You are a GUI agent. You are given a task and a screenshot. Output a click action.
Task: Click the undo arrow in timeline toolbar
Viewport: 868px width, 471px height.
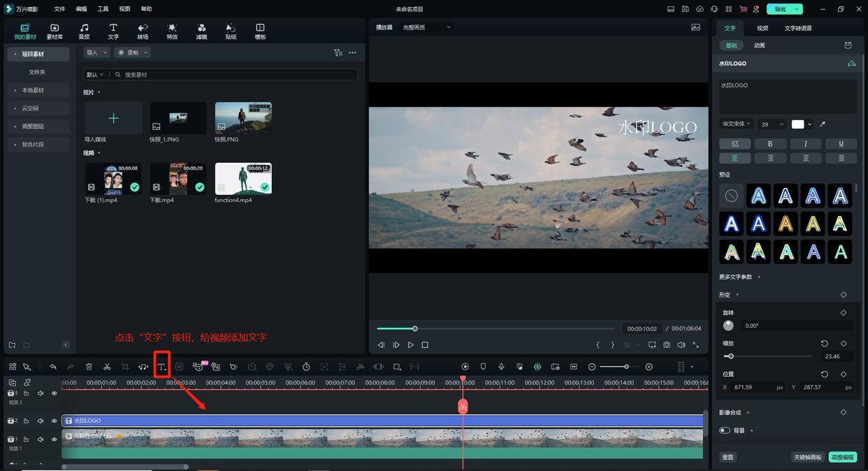[x=52, y=367]
